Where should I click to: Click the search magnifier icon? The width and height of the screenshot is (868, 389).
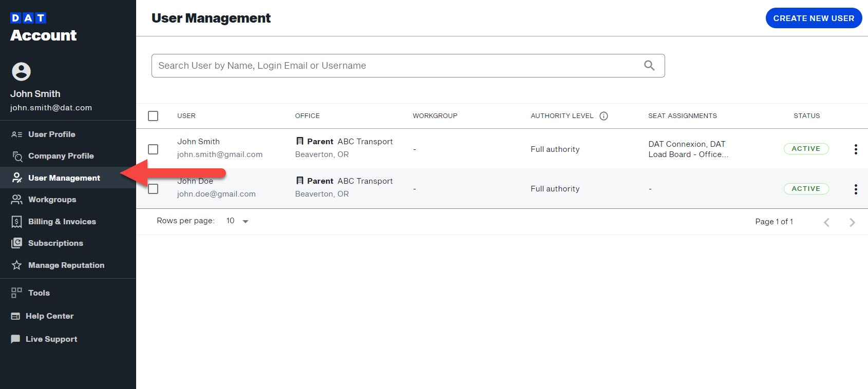point(649,66)
